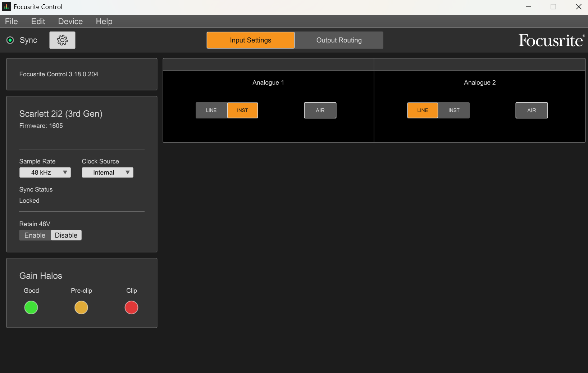This screenshot has width=588, height=373.
Task: Switch to the Input Settings tab
Action: point(251,40)
